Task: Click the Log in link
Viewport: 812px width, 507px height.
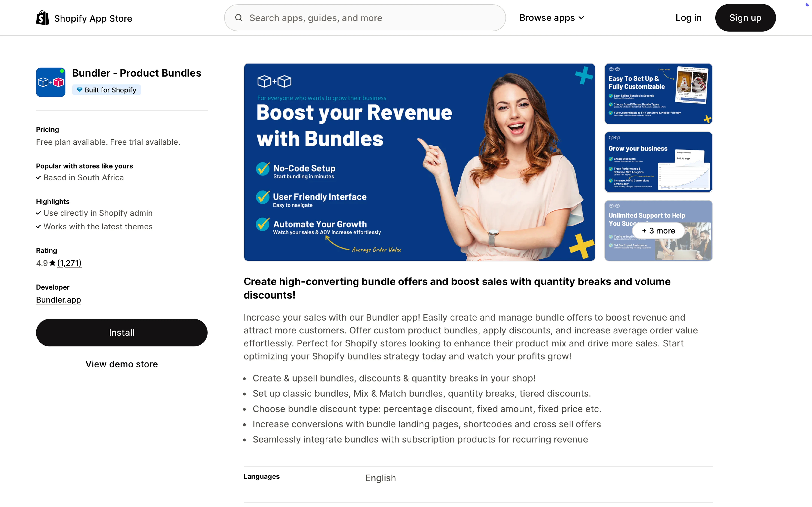Action: pos(688,18)
